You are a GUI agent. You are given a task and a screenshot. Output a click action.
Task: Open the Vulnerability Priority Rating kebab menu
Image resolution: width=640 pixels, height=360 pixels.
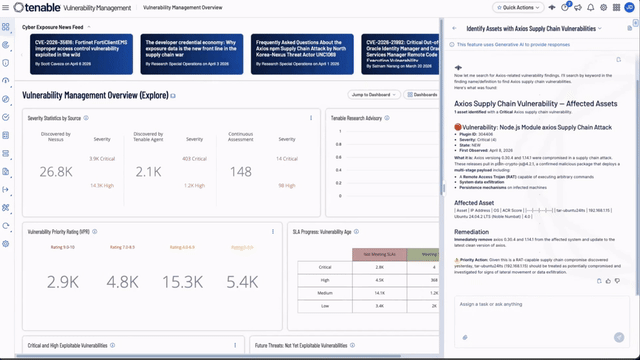[273, 231]
